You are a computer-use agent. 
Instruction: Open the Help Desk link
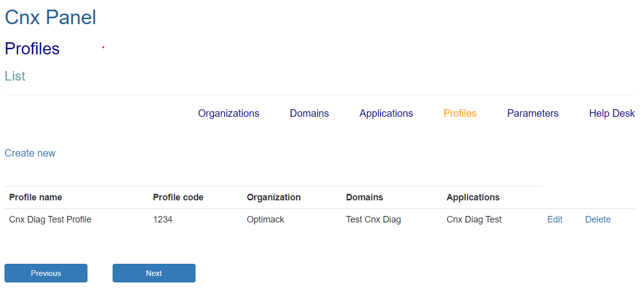click(612, 113)
